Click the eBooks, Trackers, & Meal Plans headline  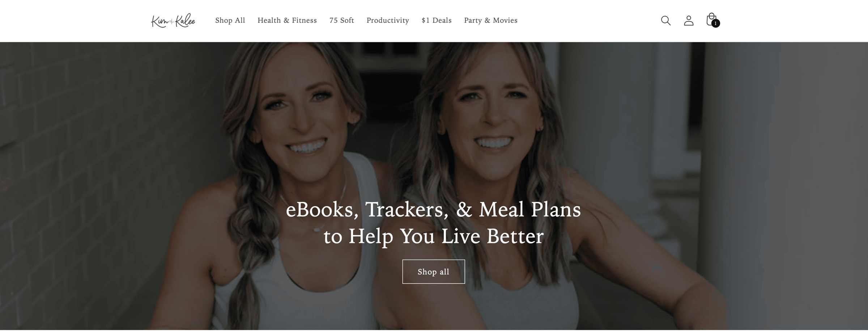pyautogui.click(x=433, y=210)
